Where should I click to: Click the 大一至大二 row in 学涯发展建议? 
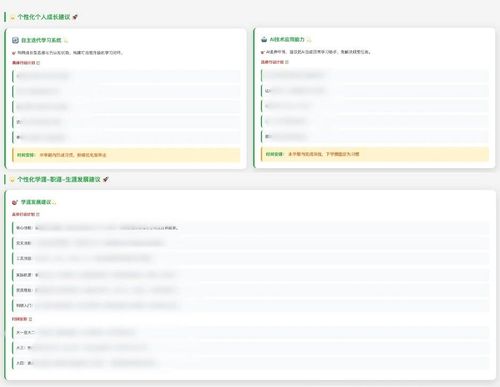[251, 332]
